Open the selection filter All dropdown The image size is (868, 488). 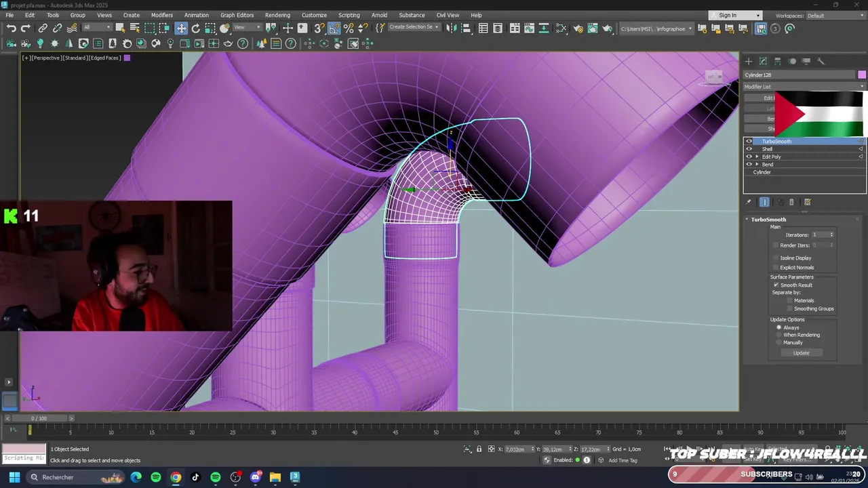point(97,28)
